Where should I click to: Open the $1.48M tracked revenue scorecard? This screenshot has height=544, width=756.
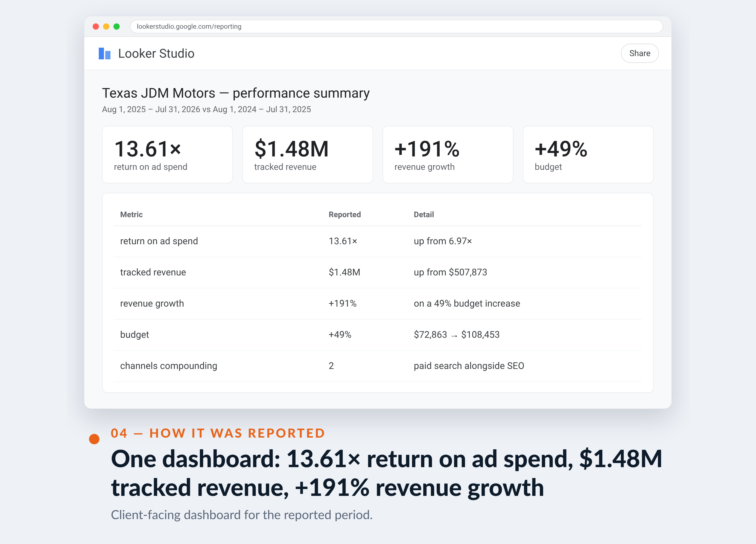(x=307, y=155)
